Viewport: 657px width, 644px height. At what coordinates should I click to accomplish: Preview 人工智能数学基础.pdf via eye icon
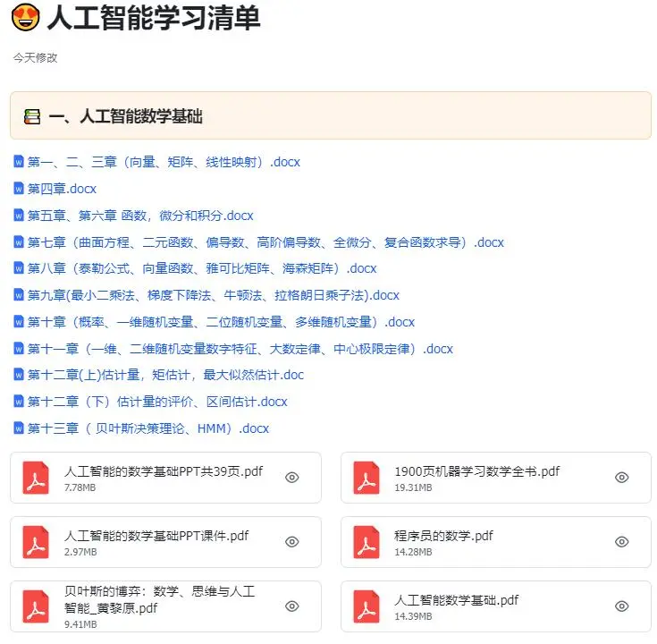click(622, 606)
